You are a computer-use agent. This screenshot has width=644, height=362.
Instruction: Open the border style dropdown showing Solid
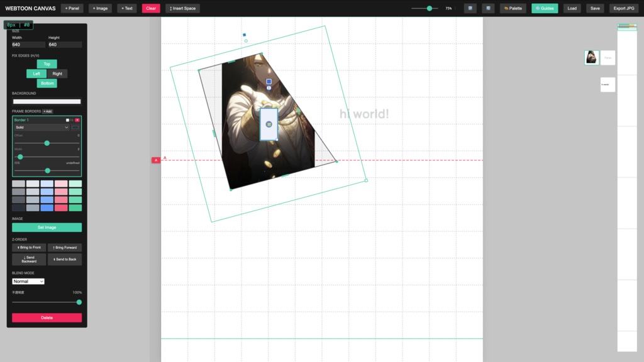[42, 127]
